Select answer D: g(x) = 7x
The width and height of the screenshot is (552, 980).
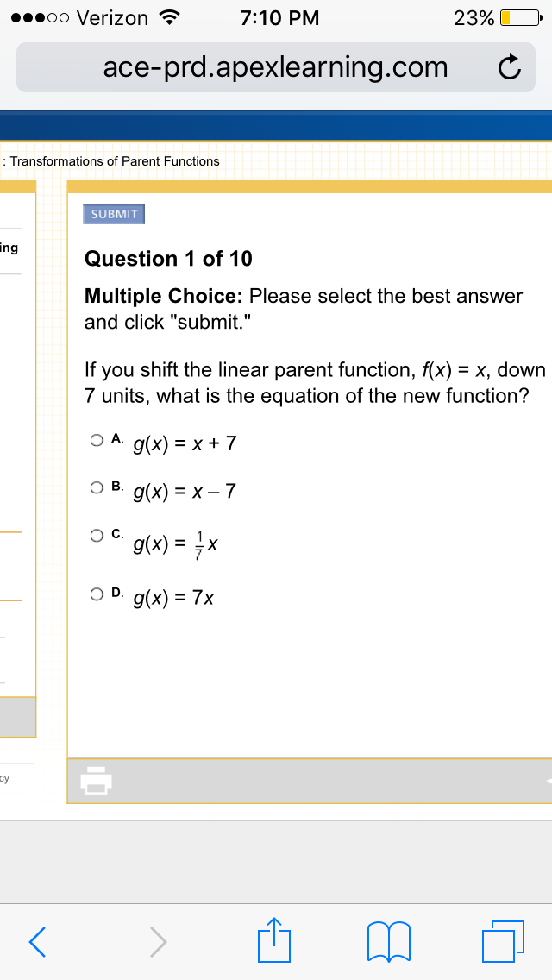tap(97, 594)
